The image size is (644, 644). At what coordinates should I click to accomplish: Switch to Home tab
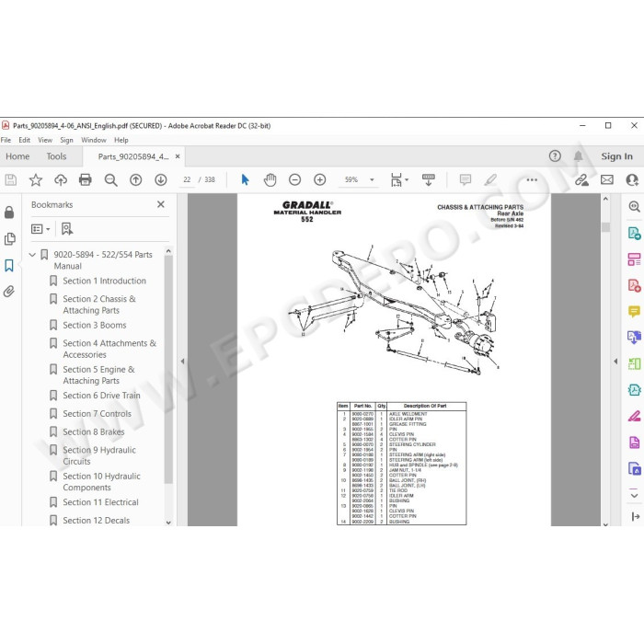click(x=17, y=156)
